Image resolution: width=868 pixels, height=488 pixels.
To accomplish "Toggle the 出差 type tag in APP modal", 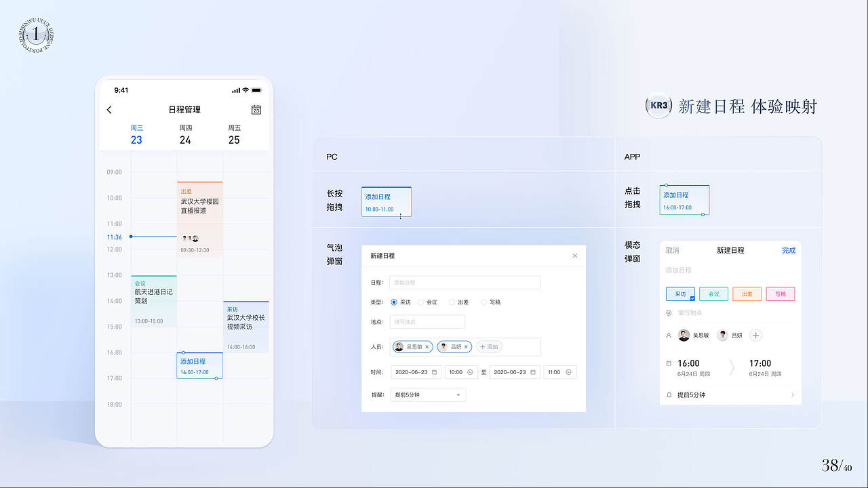I will pyautogui.click(x=747, y=294).
